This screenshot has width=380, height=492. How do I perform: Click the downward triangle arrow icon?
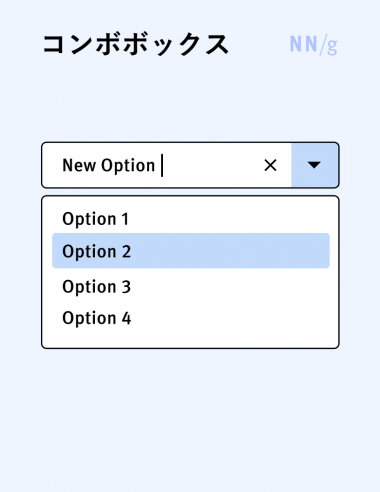pyautogui.click(x=314, y=165)
